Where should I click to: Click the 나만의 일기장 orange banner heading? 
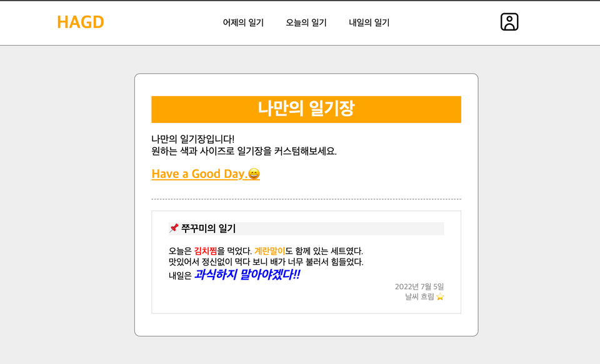tap(306, 109)
